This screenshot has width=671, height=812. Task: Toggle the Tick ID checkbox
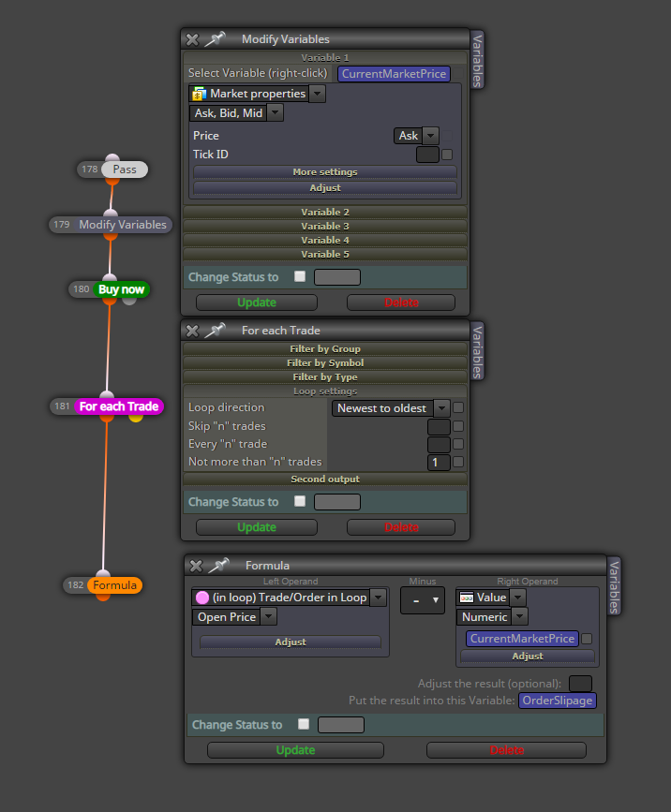447,155
